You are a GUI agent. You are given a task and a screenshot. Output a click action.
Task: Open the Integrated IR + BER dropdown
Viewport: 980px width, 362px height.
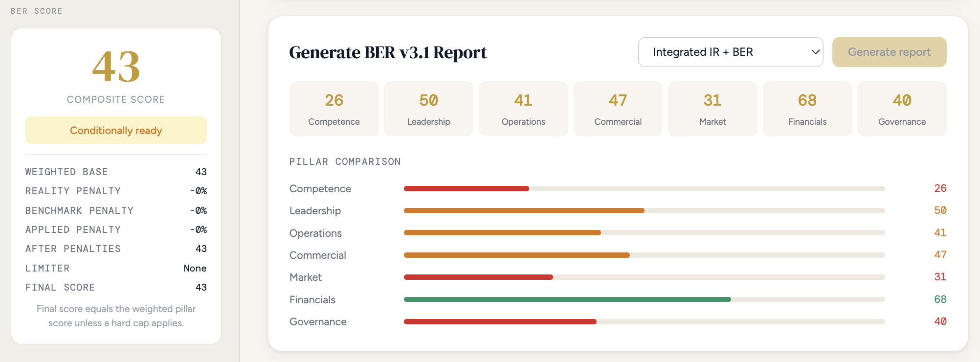coord(731,52)
